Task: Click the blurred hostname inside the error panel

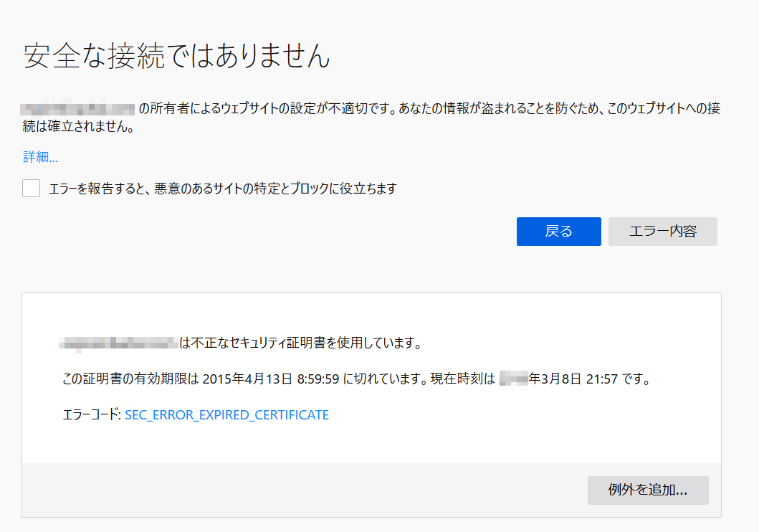Action: pos(119,343)
